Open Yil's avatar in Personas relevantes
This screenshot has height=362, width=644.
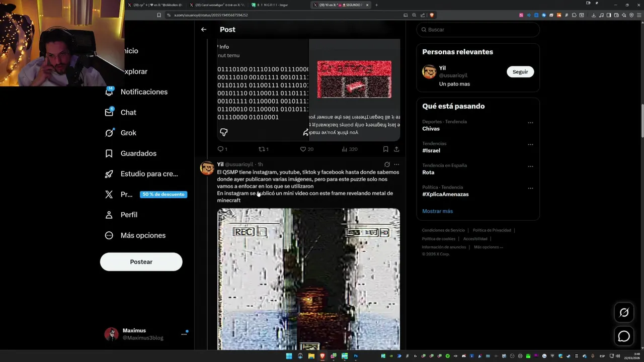429,71
